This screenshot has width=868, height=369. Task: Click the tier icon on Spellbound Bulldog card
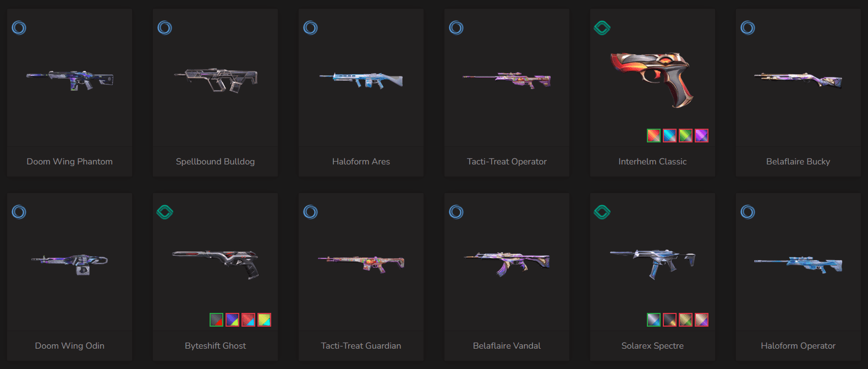[x=165, y=27]
